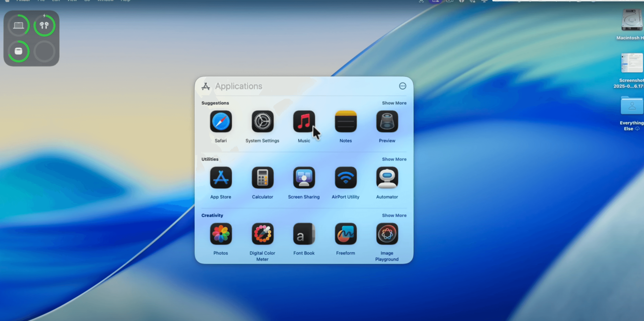Image resolution: width=644 pixels, height=321 pixels.
Task: Show More apps in Creativity section
Action: click(394, 215)
